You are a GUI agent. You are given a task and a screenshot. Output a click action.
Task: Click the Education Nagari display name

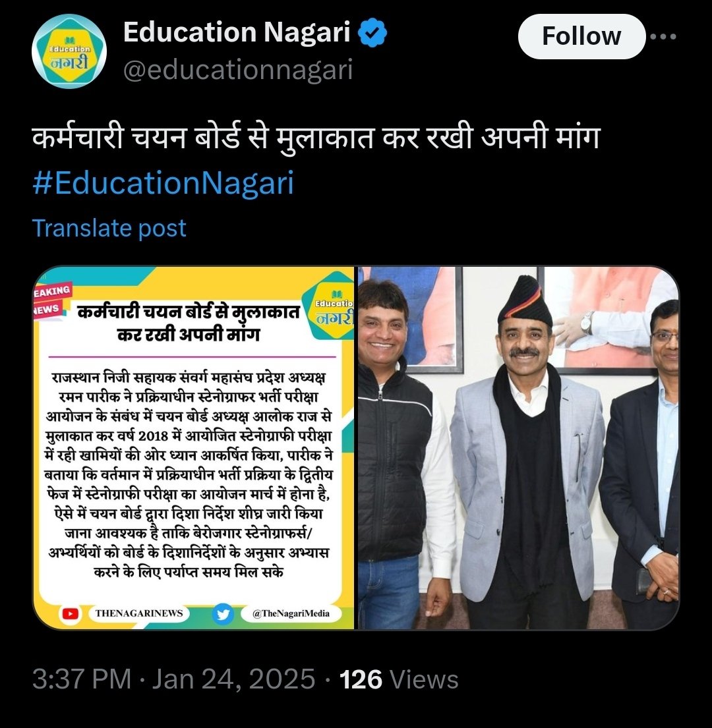(237, 32)
